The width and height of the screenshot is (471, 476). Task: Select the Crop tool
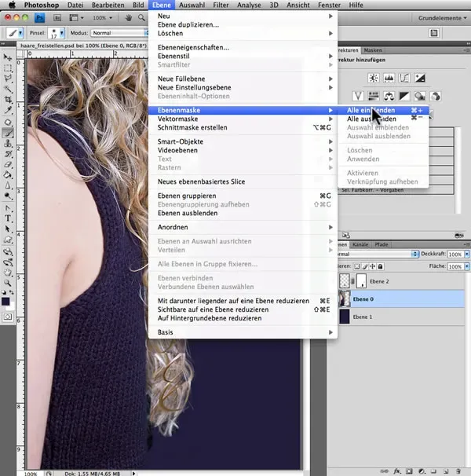tap(7, 100)
